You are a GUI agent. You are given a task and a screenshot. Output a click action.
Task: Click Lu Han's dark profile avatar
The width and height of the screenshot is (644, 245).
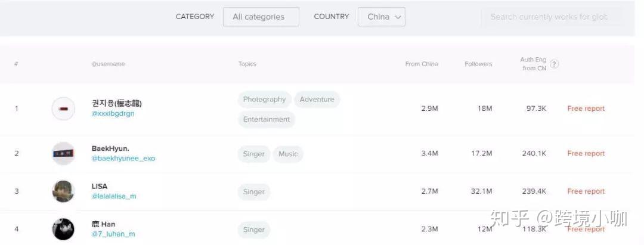coord(63,229)
